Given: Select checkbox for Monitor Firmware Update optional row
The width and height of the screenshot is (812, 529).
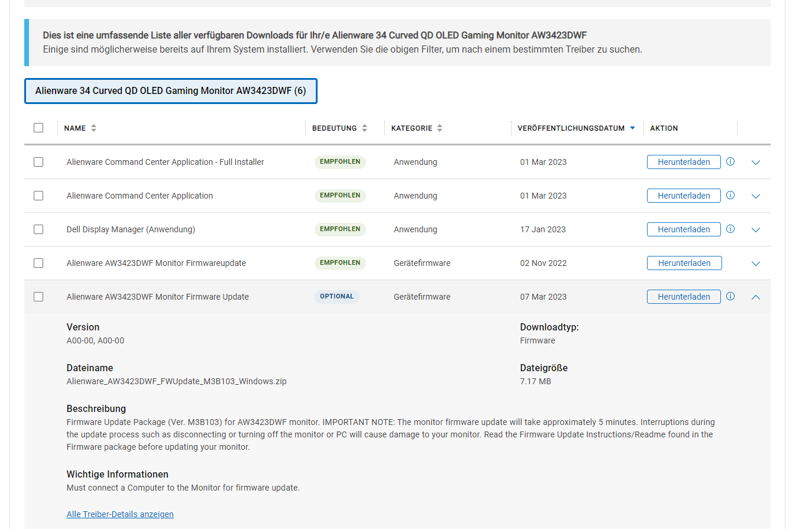Looking at the screenshot, I should (x=38, y=297).
